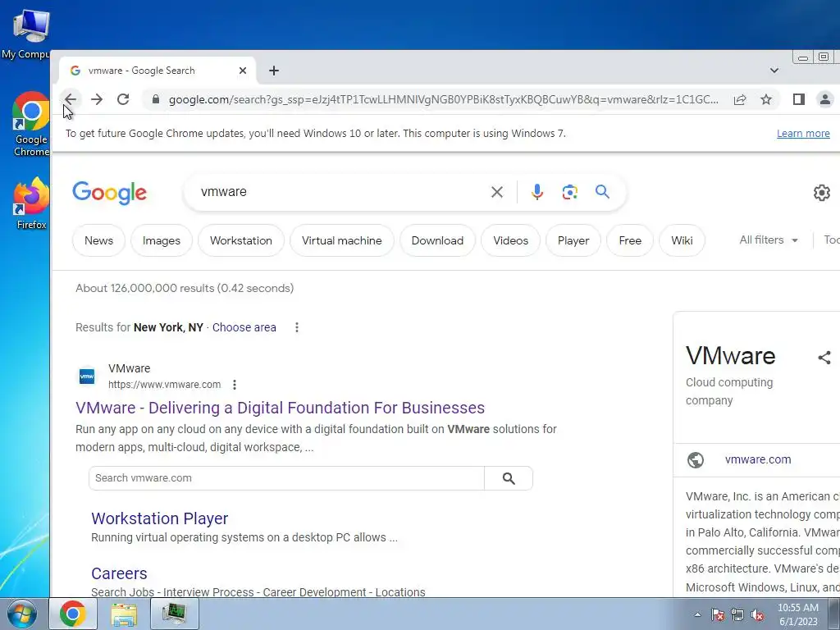Share the VMware knowledge panel

click(x=824, y=358)
